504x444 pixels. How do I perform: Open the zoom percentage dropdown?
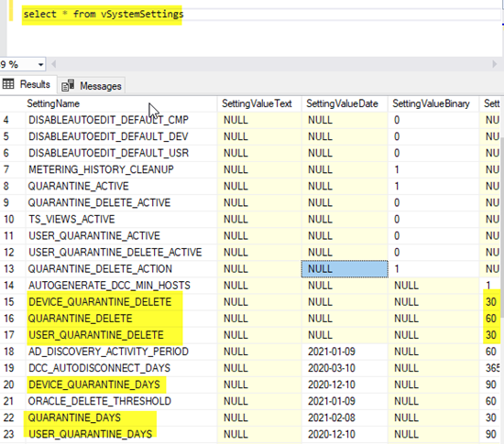click(x=40, y=64)
